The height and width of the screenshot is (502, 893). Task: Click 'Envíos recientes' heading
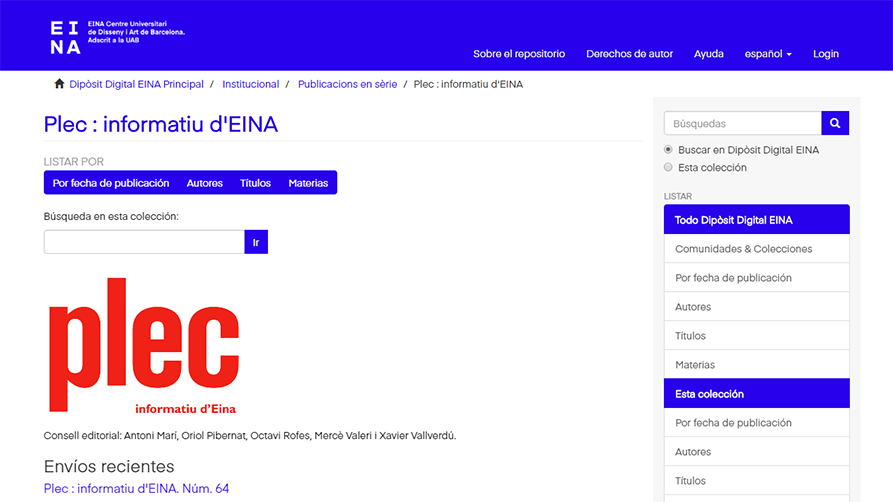(109, 466)
